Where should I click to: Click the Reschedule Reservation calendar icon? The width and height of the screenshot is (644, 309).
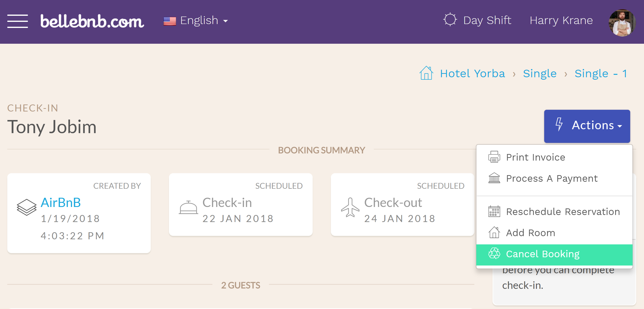click(493, 212)
